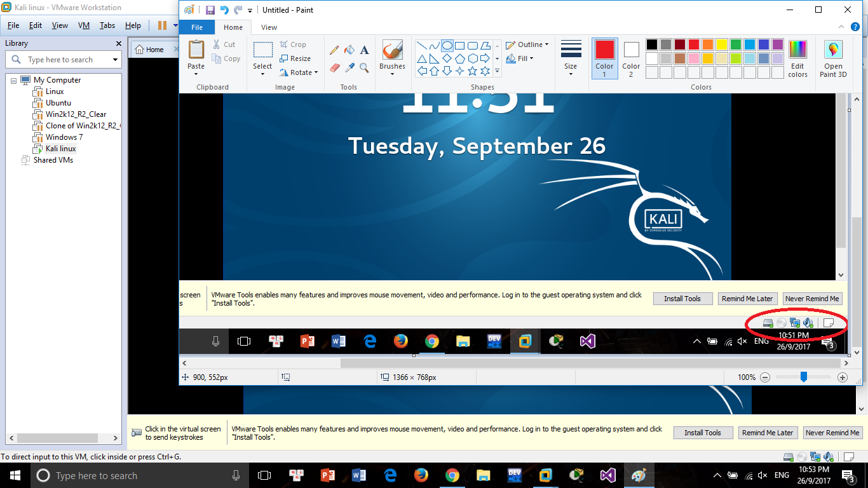Collapse the Paint ribbon chevron
Viewport: 868px width, 488px height.
(x=840, y=27)
